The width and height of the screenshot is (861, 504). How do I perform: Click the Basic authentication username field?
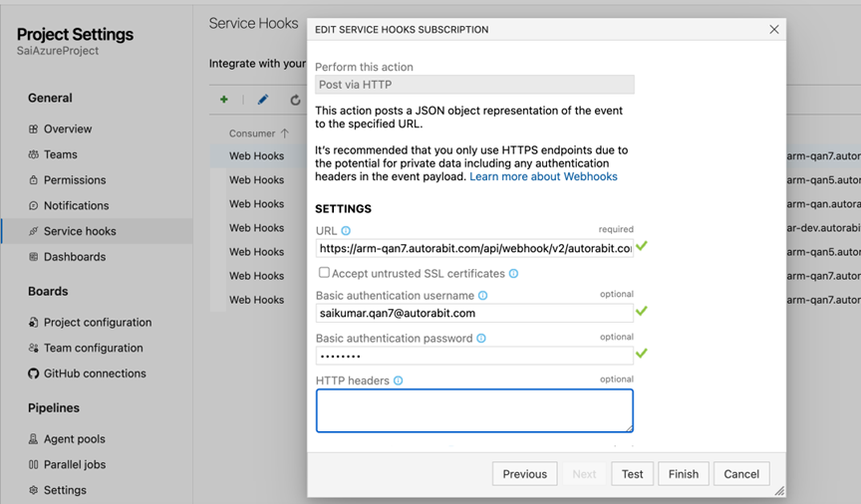pos(474,313)
